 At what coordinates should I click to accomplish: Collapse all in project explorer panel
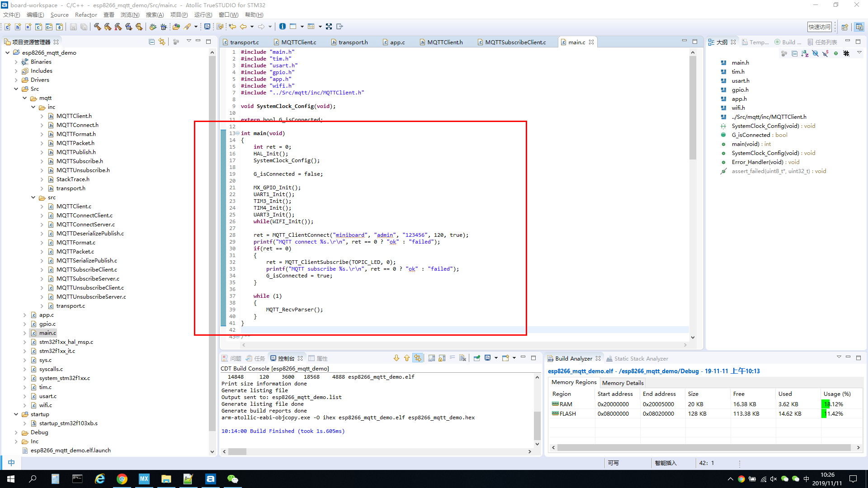click(x=151, y=42)
